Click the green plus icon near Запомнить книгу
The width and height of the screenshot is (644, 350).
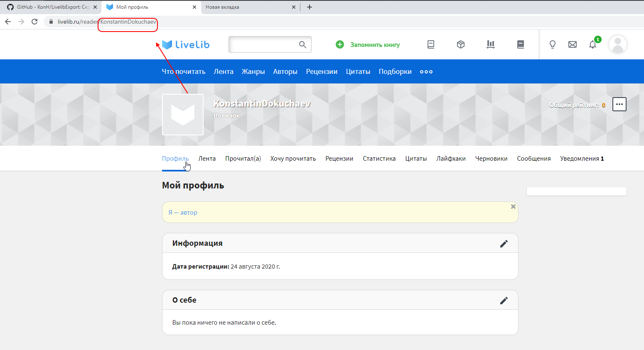pos(340,44)
